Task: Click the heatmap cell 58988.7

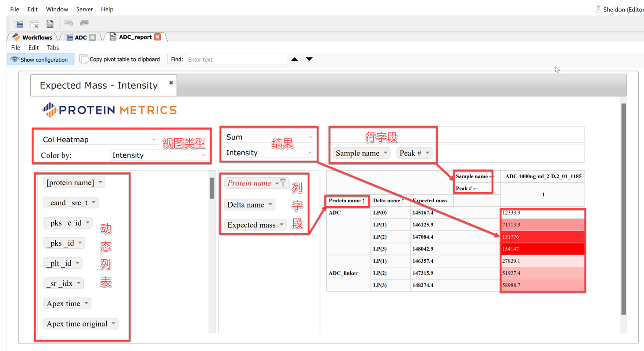Action: tap(543, 285)
